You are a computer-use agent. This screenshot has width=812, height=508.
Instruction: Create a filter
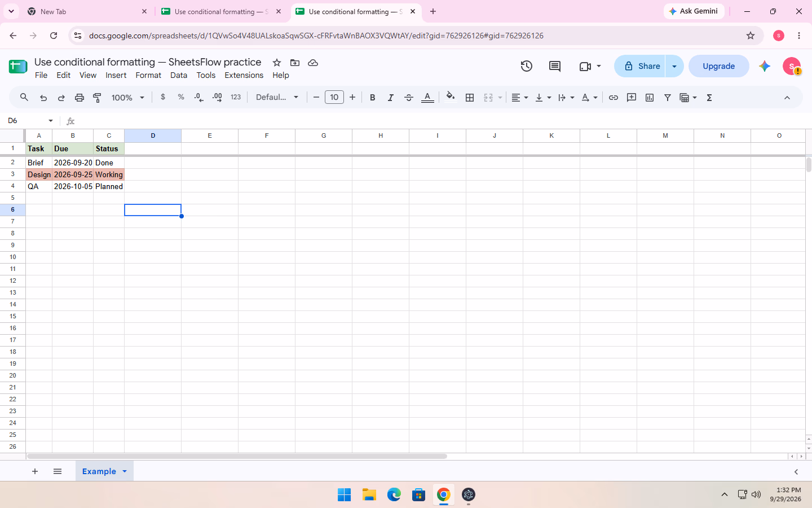click(668, 98)
